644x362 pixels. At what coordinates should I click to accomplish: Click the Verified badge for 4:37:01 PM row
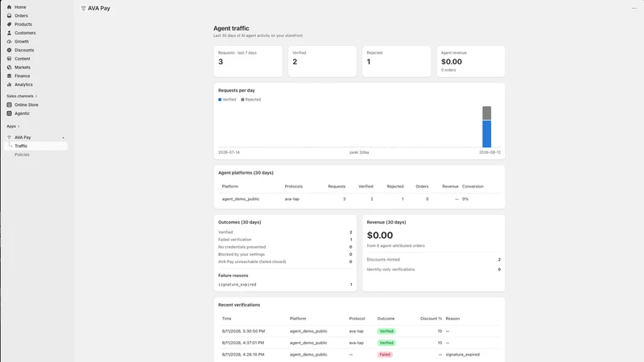(386, 343)
